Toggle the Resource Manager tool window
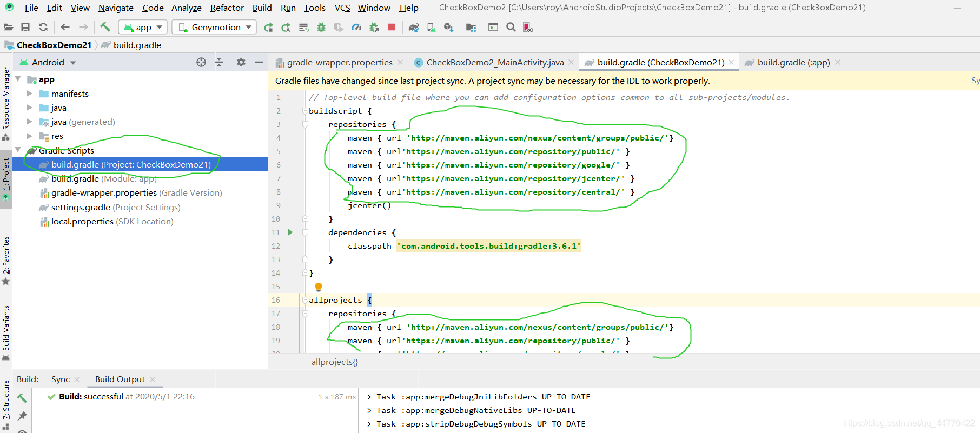Screen dimensions: 980x433 [6, 103]
